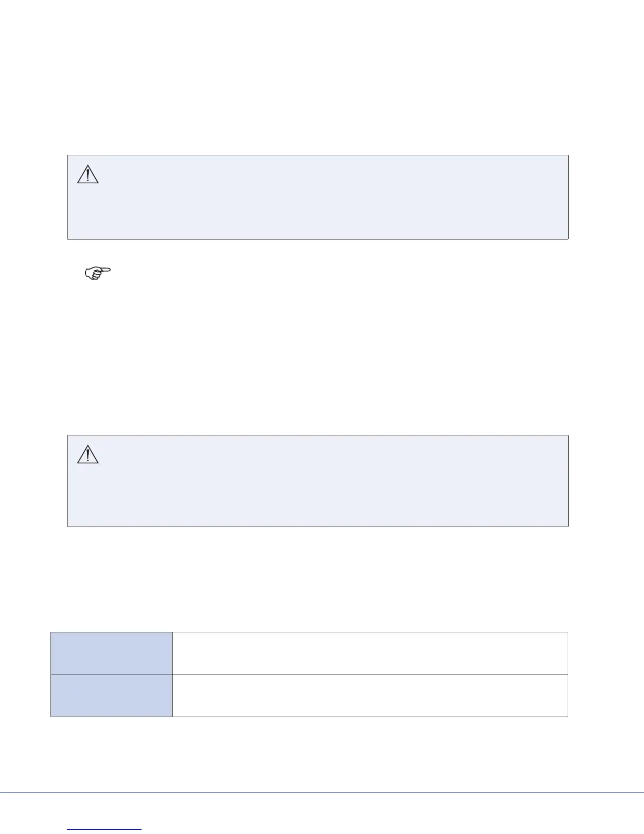This screenshot has height=834, width=644.
Task: Click the vertical divider between blue and white columns
Action: pyautogui.click(x=172, y=674)
